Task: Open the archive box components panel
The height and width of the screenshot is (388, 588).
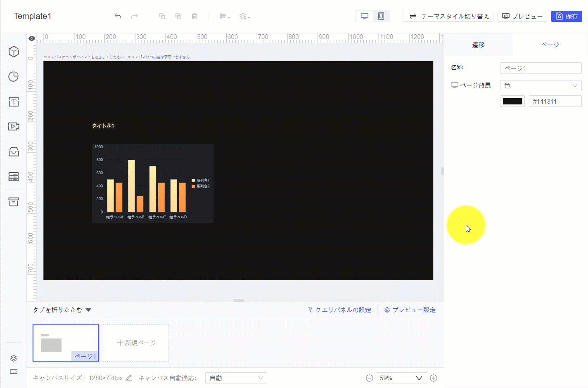Action: (x=14, y=202)
